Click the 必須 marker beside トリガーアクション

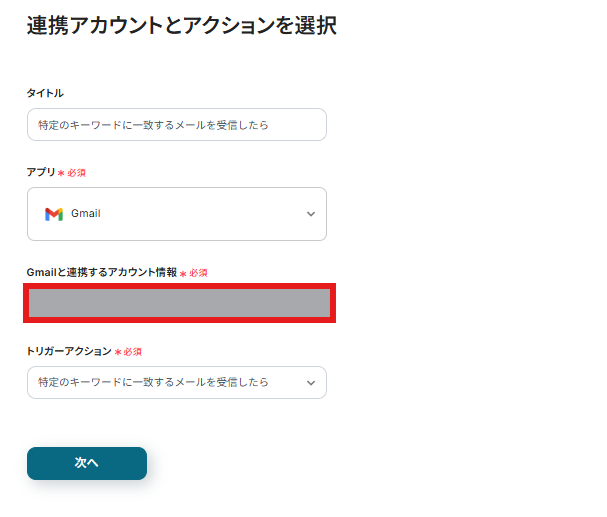(133, 352)
